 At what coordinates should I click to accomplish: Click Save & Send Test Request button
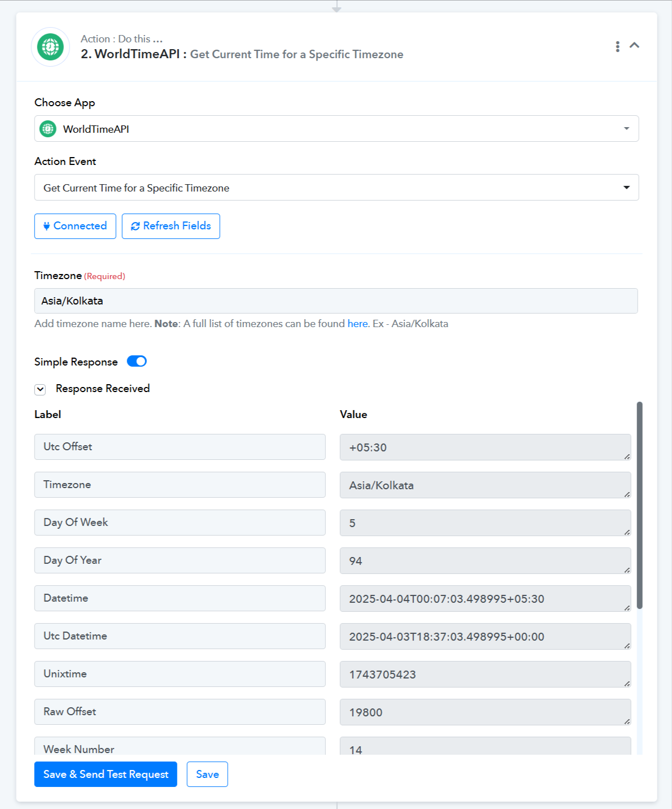[106, 775]
